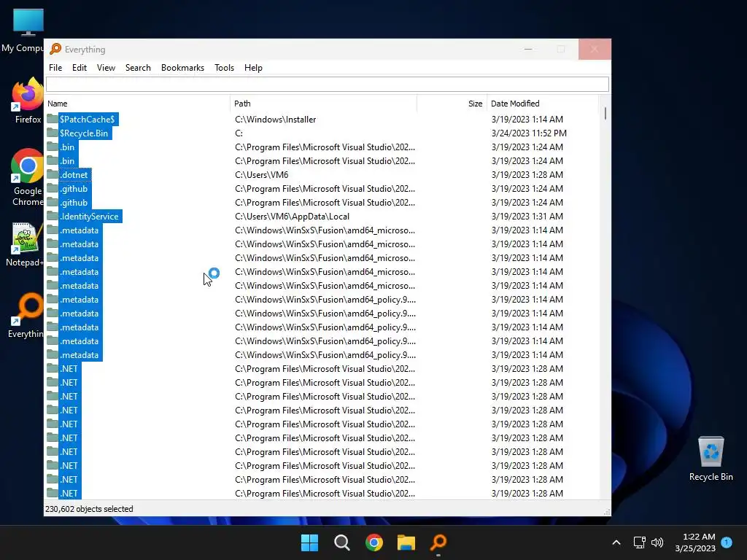
Task: Open File Explorer from the taskbar
Action: [x=406, y=542]
